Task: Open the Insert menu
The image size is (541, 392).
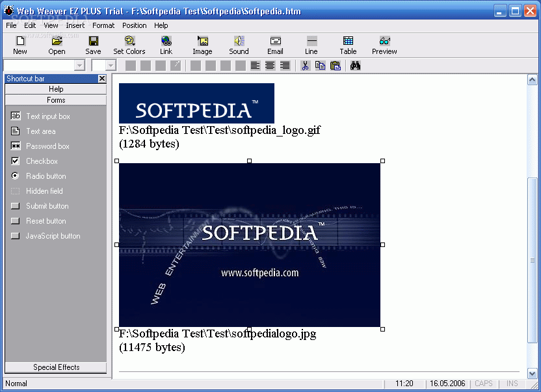Action: 75,25
